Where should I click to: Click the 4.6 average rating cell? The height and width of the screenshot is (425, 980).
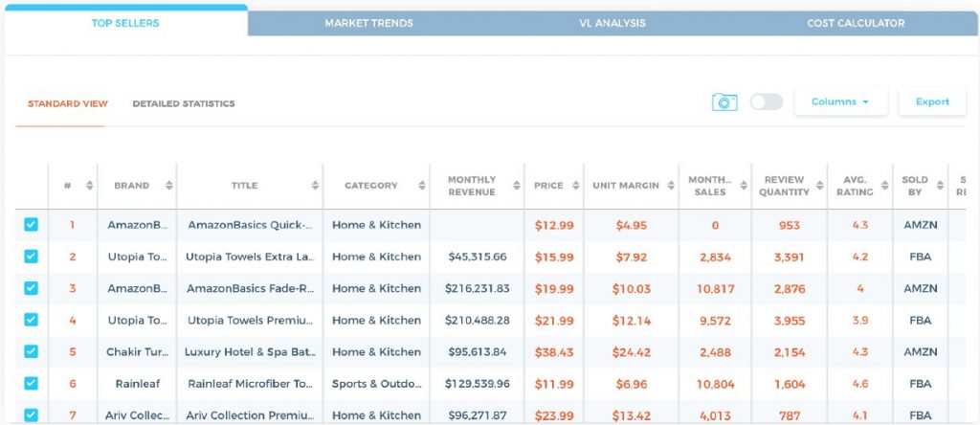point(860,384)
